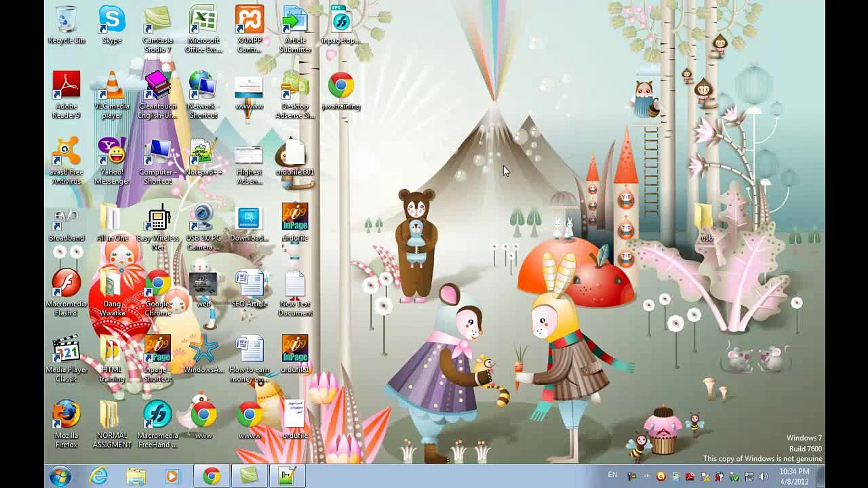868x488 pixels.
Task: Open avast! Free Antivirus shortcut
Action: click(66, 161)
